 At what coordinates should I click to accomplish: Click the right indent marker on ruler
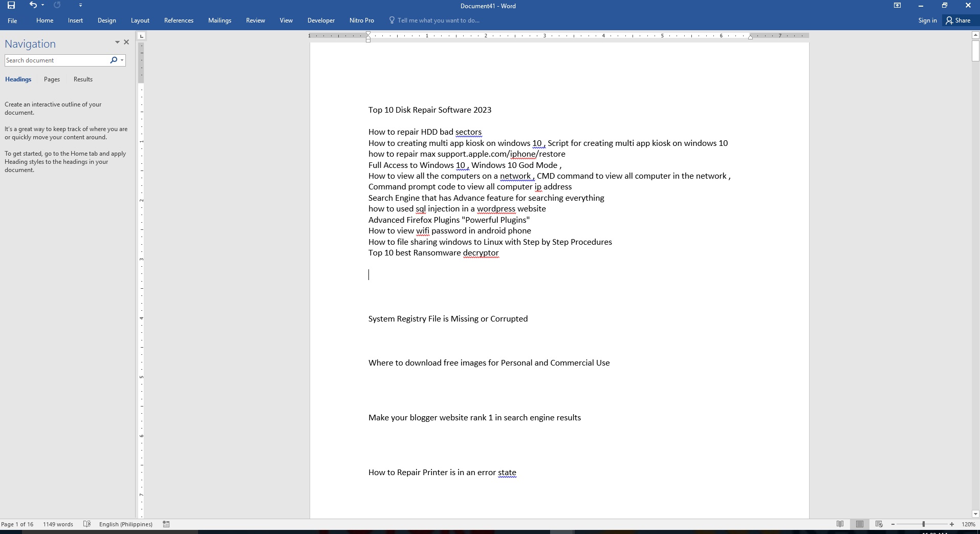click(750, 37)
